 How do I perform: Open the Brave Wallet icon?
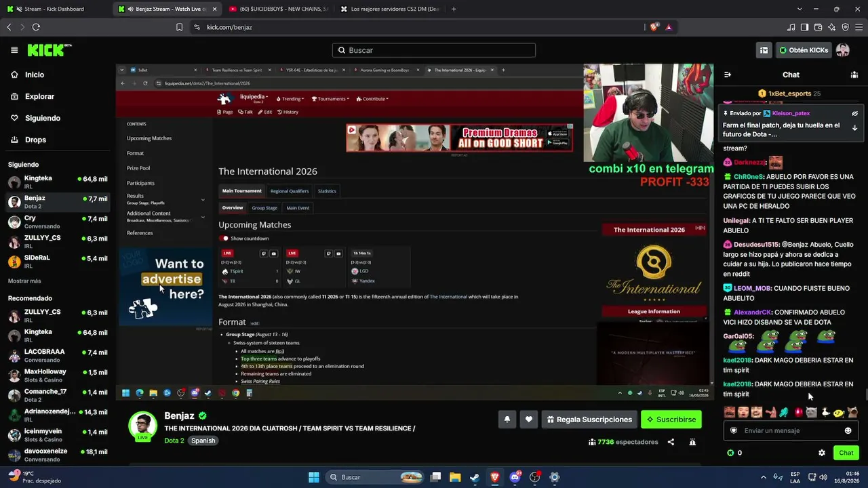818,27
